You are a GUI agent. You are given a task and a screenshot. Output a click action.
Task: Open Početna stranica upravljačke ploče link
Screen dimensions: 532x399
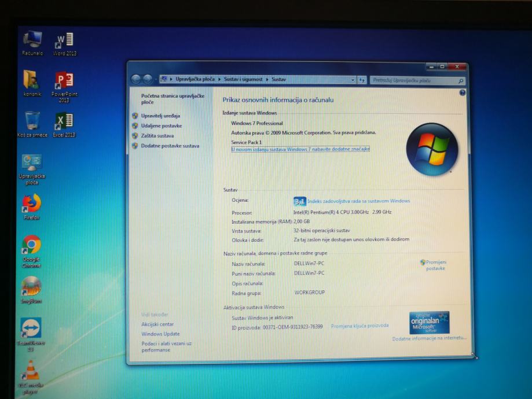click(173, 99)
